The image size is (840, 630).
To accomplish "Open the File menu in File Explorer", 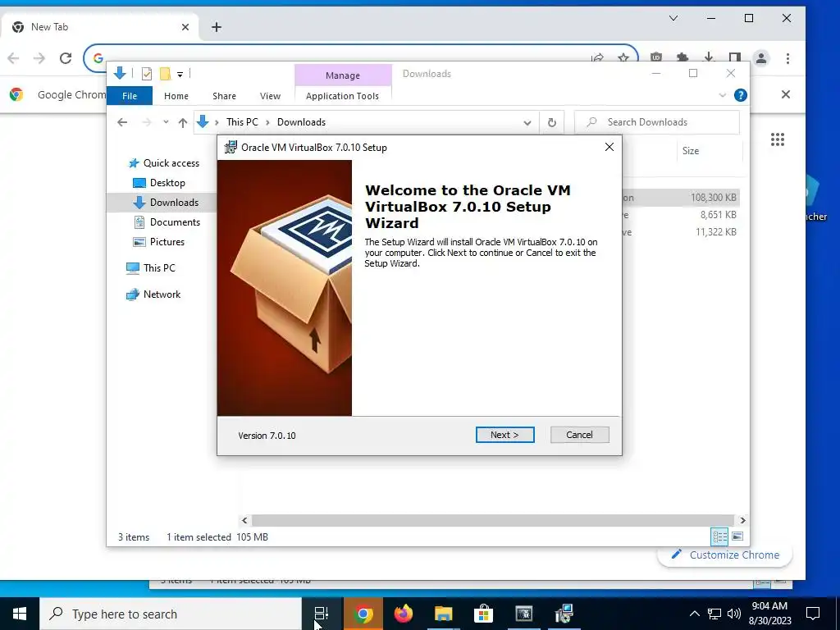I will tap(130, 96).
